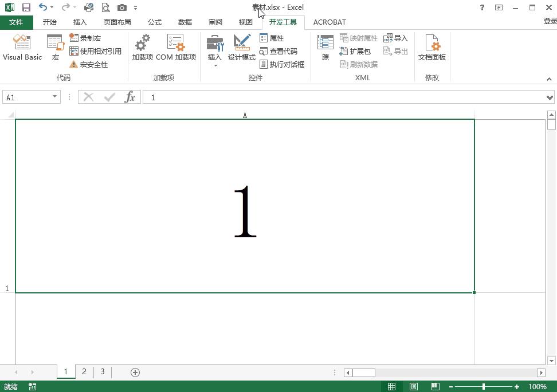Open the Visual Basic editor

pos(22,47)
